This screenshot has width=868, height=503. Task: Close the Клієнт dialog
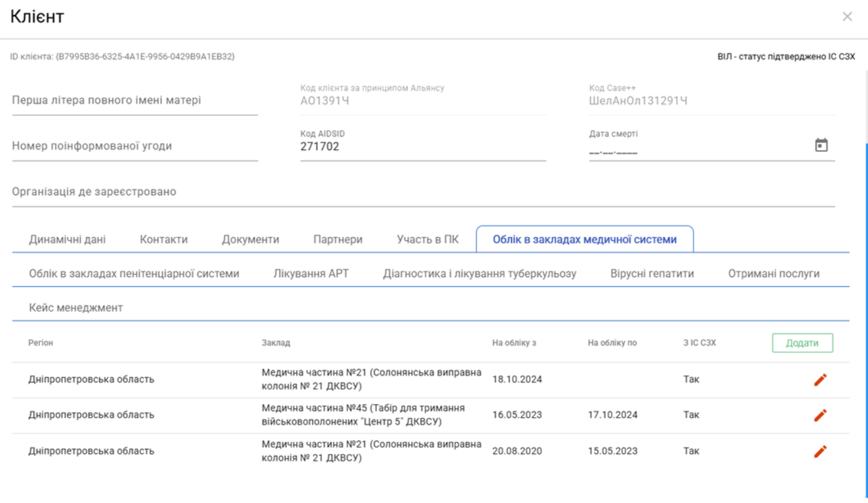pos(847,16)
